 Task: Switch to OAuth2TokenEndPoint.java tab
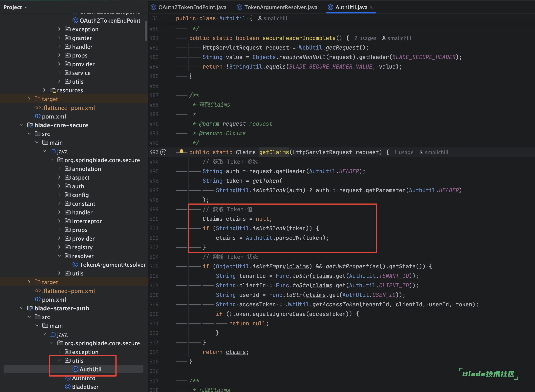tap(189, 7)
